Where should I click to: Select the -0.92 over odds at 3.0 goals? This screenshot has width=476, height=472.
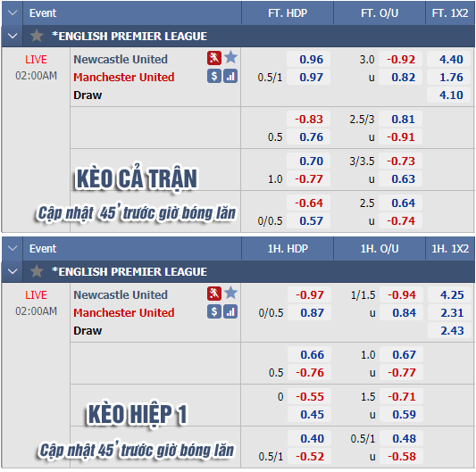tap(400, 59)
